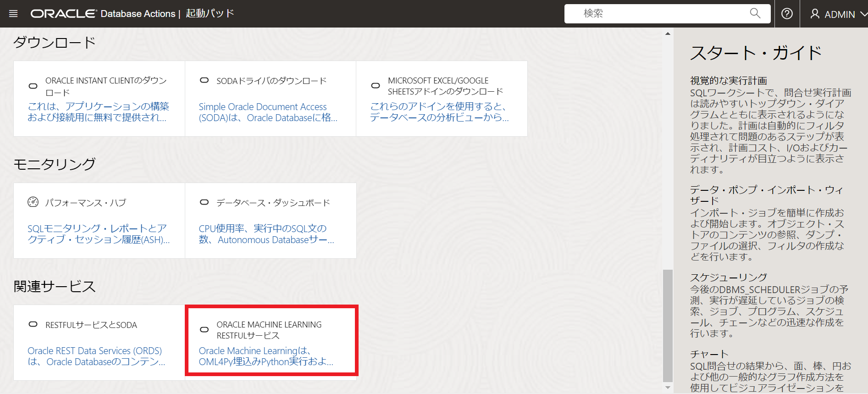Click the 視覚的な実行計画 guide heading
Image resolution: width=868 pixels, height=394 pixels.
(x=729, y=81)
